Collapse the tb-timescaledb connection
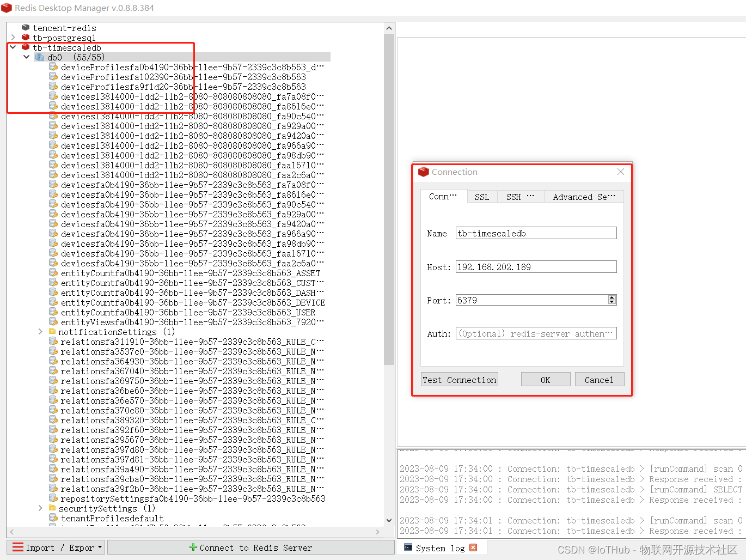This screenshot has height=560, width=746. pos(13,47)
